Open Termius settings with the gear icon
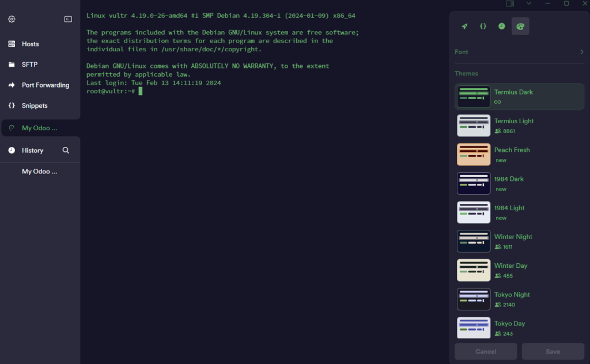 tap(11, 19)
